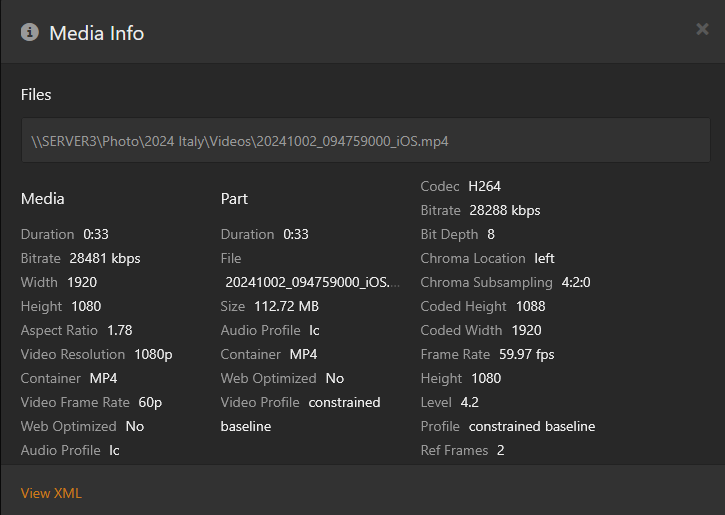Click the file path field under Files
The image size is (725, 515).
[365, 141]
